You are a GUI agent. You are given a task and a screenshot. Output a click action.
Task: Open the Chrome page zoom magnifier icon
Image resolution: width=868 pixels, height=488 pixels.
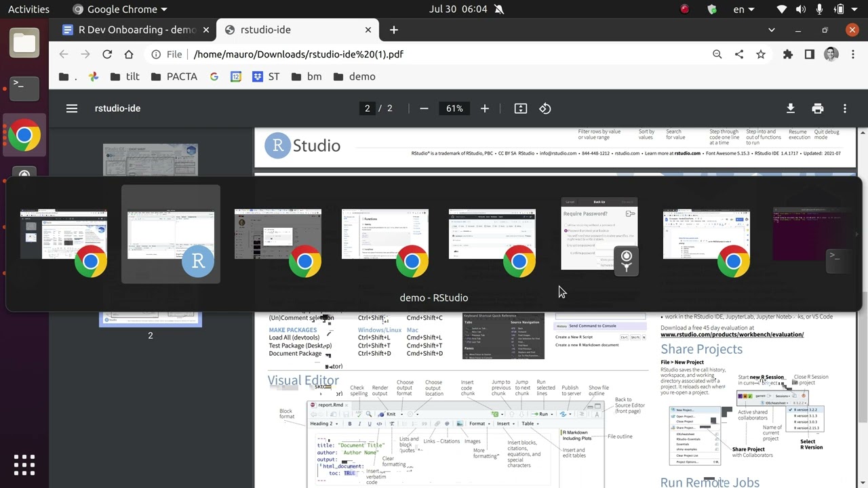pyautogui.click(x=717, y=54)
